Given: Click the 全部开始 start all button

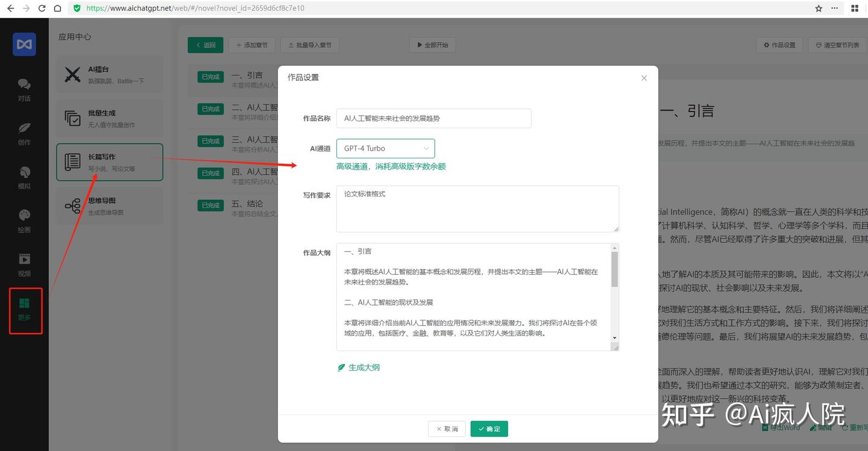Looking at the screenshot, I should pos(432,45).
